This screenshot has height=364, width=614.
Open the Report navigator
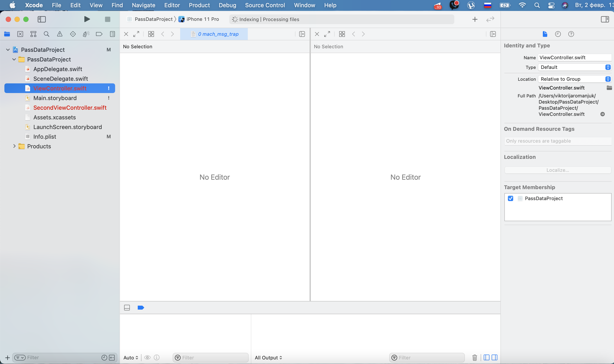tap(112, 34)
